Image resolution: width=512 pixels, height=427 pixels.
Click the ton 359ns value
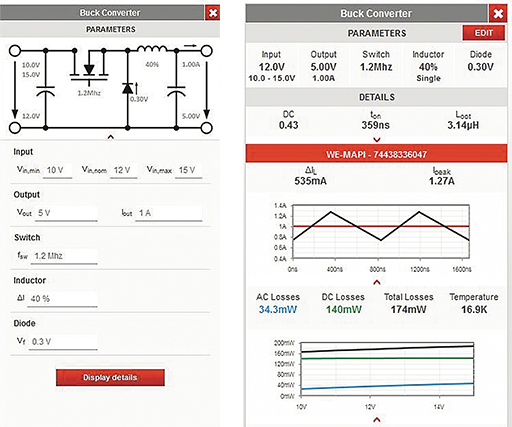(x=376, y=125)
